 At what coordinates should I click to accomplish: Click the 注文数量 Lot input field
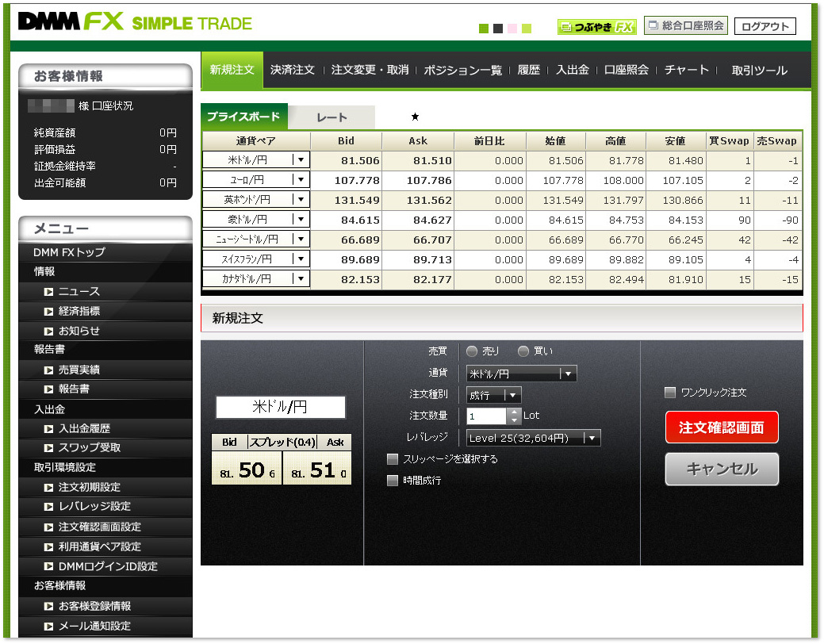tap(487, 416)
